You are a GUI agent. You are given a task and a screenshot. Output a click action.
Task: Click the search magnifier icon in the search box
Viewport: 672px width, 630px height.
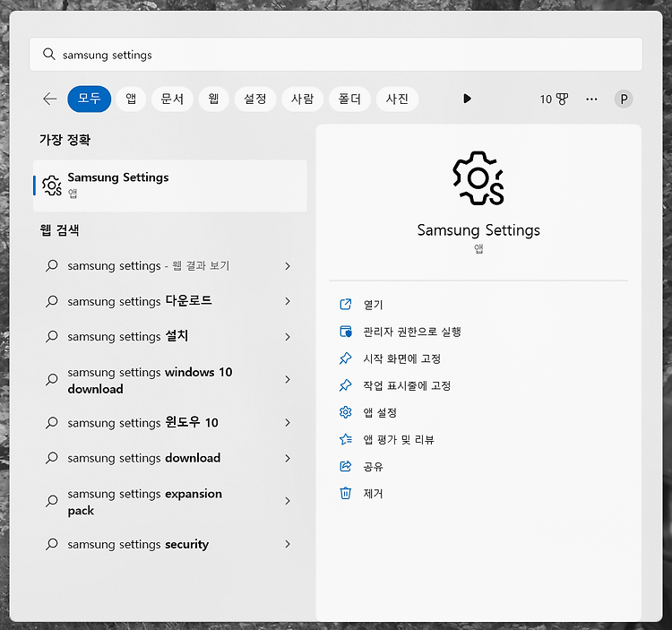(x=49, y=55)
